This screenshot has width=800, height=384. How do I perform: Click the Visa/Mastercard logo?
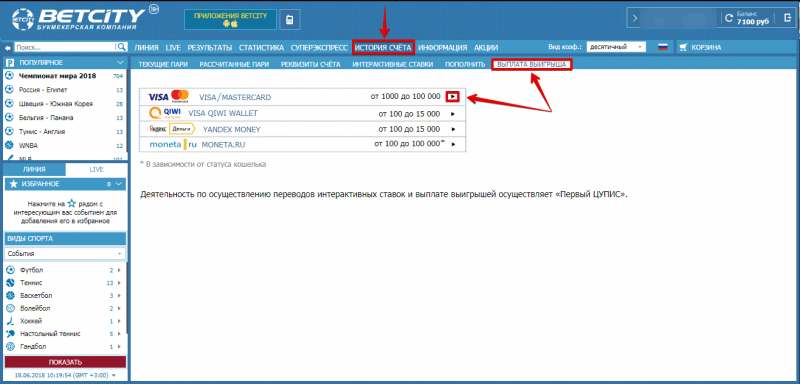(x=169, y=96)
